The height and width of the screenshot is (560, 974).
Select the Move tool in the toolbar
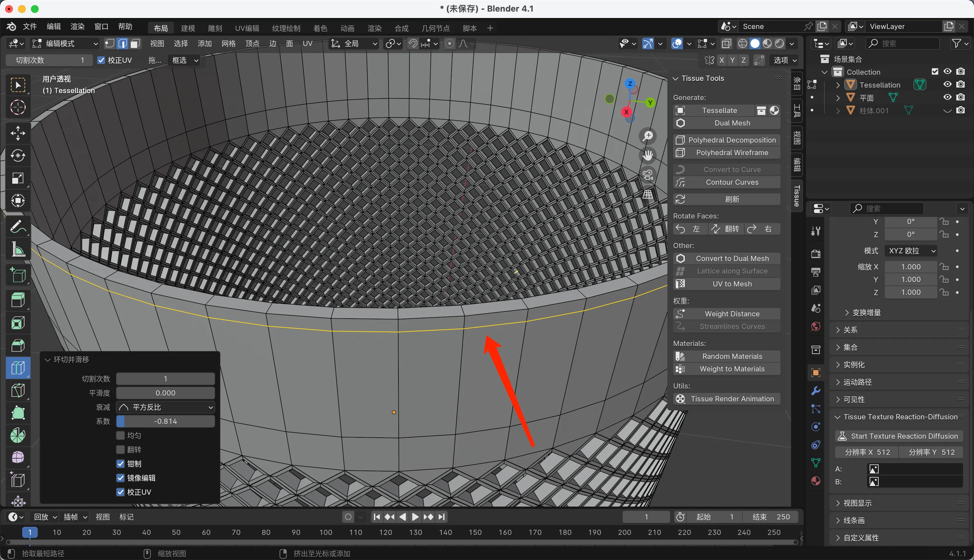tap(18, 133)
